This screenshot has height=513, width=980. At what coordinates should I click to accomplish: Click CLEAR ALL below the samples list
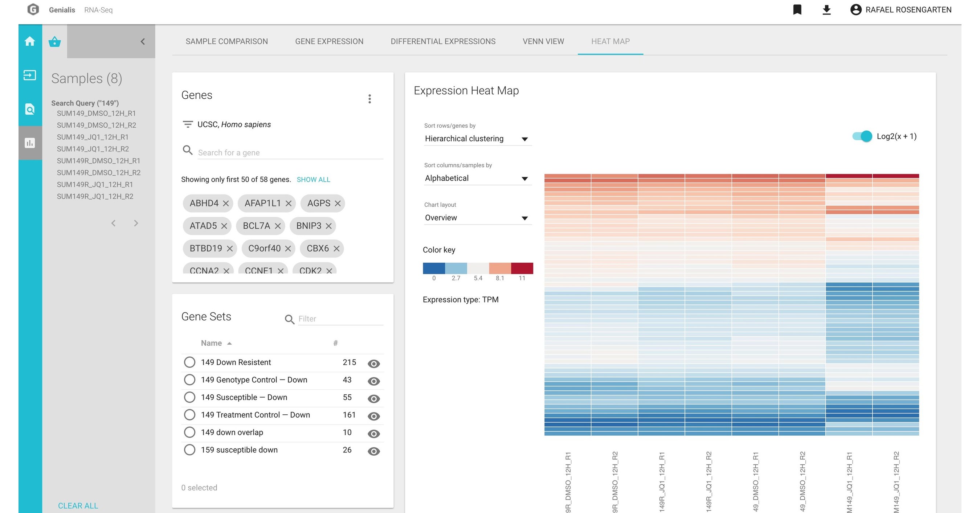[x=78, y=506]
